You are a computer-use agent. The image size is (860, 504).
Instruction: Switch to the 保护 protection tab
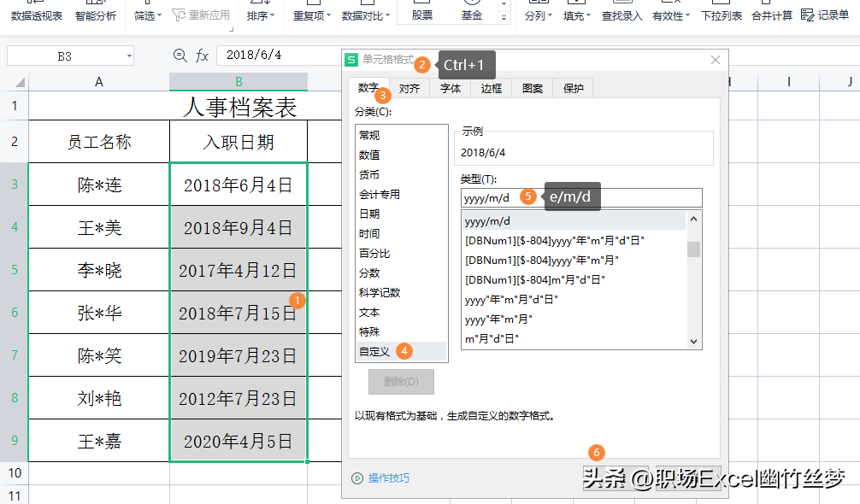point(573,88)
